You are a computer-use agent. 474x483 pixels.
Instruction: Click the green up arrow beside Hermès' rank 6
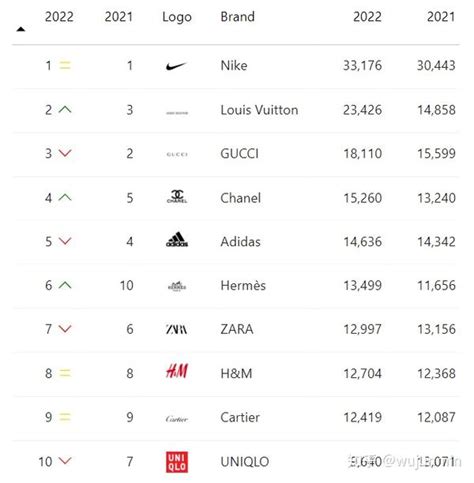tap(65, 285)
